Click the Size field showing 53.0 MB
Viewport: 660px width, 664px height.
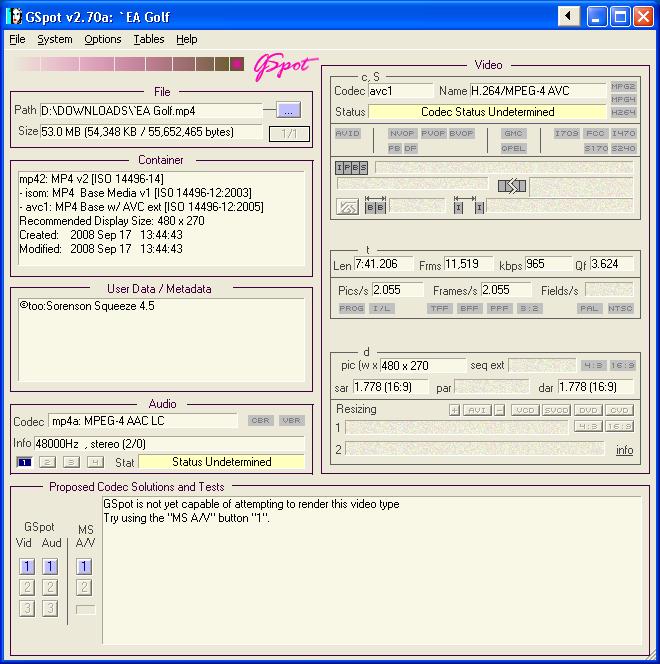tap(151, 132)
